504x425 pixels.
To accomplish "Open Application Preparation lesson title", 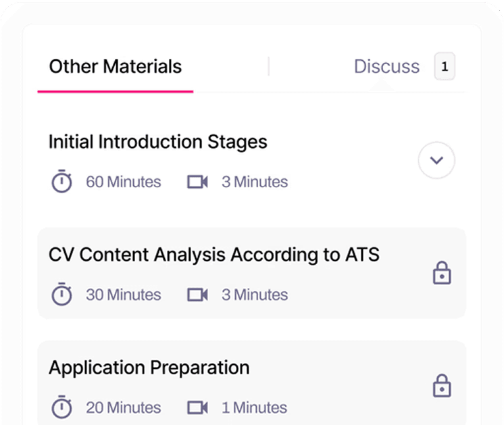I will click(x=149, y=368).
